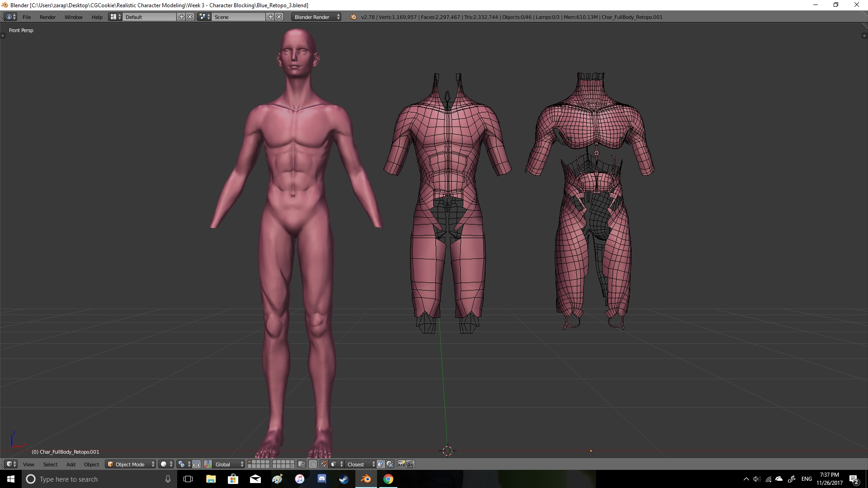The height and width of the screenshot is (488, 868).
Task: Open the Object Mode dropdown
Action: pos(130,464)
